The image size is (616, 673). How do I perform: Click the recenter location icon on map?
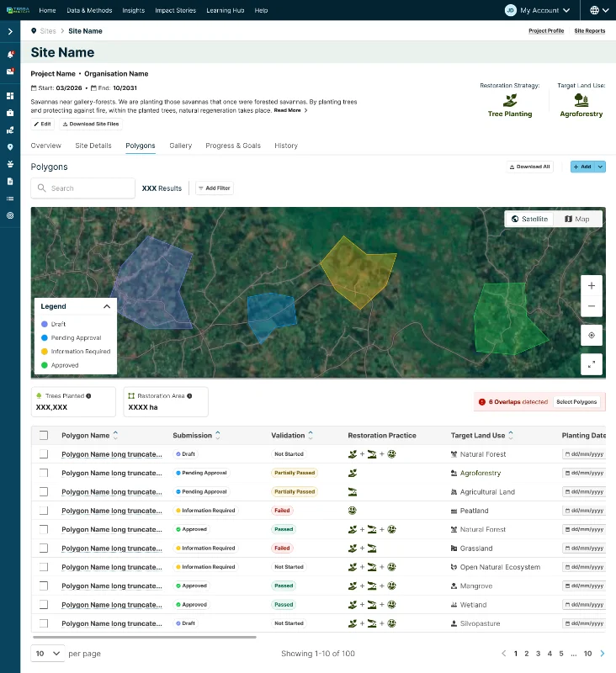(x=591, y=335)
